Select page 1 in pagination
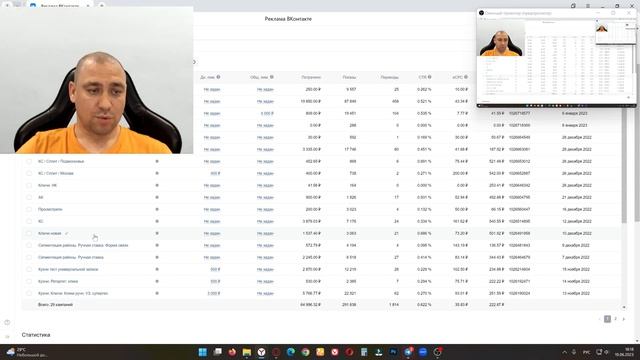The image size is (640, 360). point(607,319)
